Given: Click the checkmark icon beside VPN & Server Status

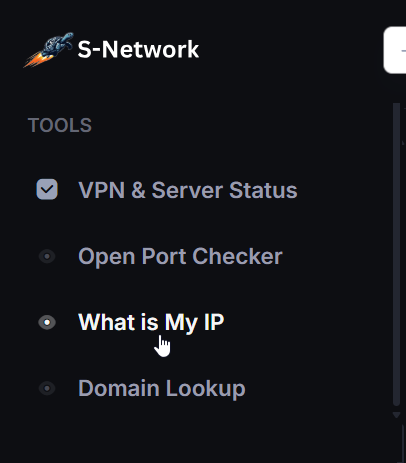Looking at the screenshot, I should 47,189.
